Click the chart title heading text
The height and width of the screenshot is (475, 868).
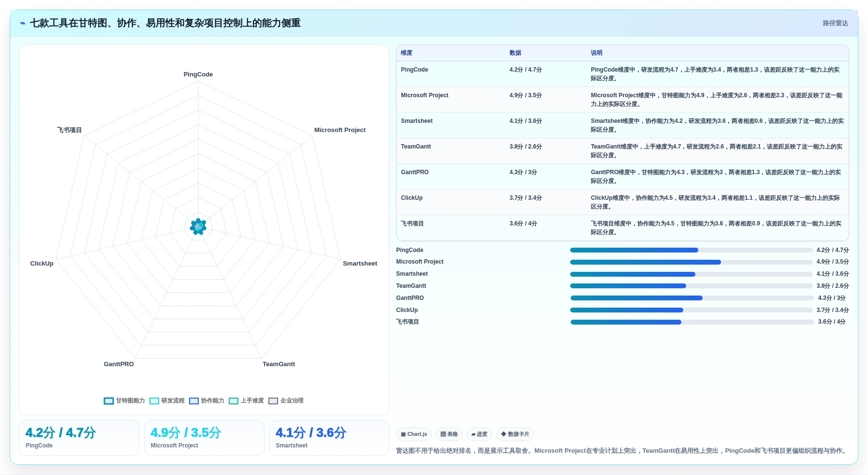pos(165,23)
